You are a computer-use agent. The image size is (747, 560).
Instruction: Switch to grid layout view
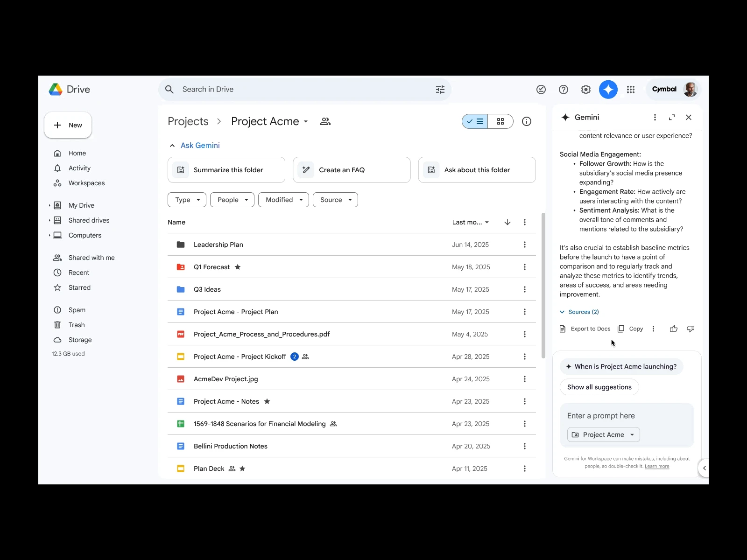click(x=500, y=121)
